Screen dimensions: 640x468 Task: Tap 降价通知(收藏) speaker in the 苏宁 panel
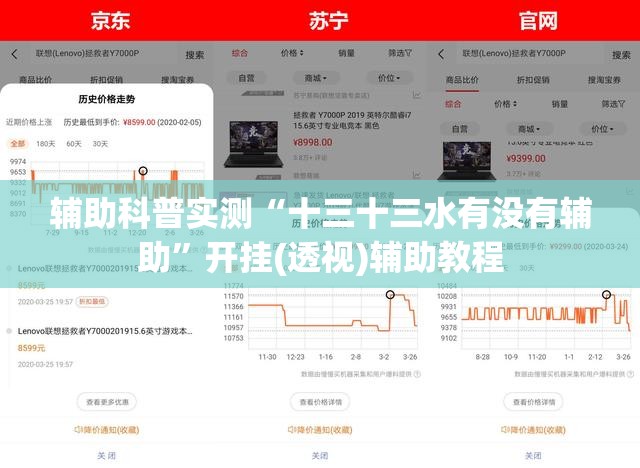[x=320, y=430]
